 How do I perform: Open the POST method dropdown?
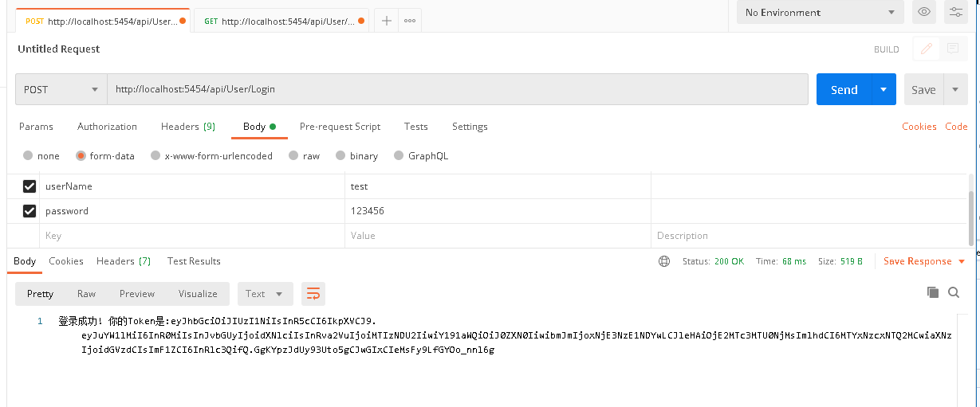[x=61, y=90]
